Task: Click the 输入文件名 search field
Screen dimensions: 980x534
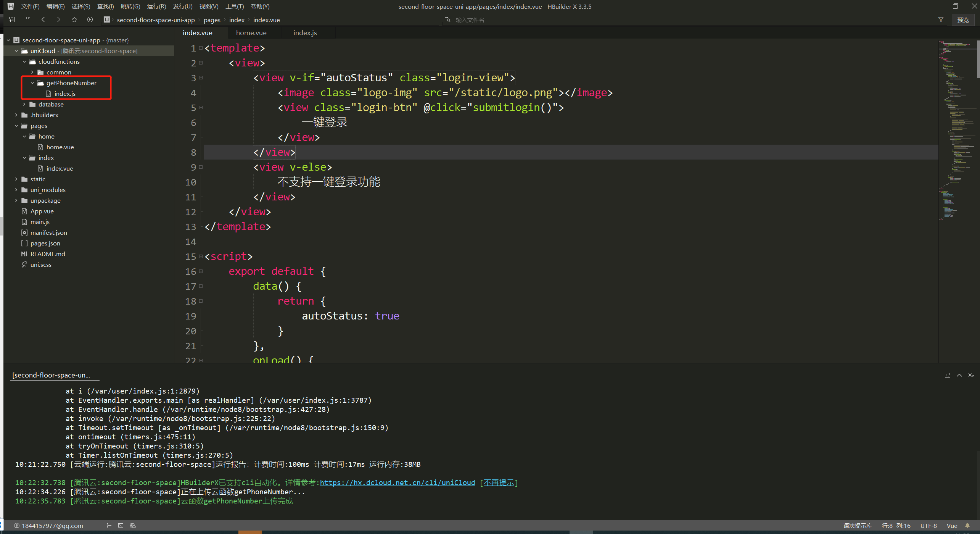Action: tap(470, 20)
